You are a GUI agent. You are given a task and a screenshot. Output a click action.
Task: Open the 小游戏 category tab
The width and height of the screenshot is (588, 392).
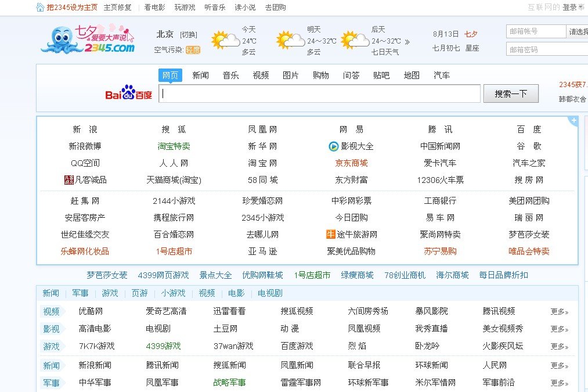tap(173, 293)
